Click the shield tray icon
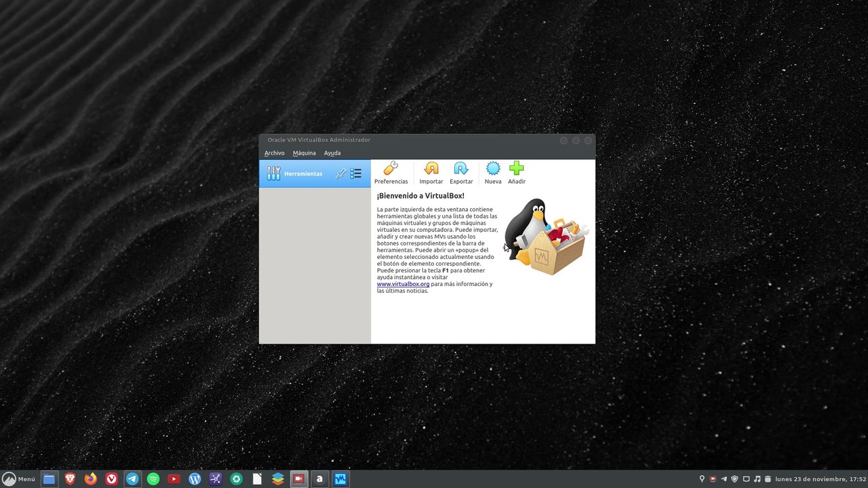 coord(734,479)
